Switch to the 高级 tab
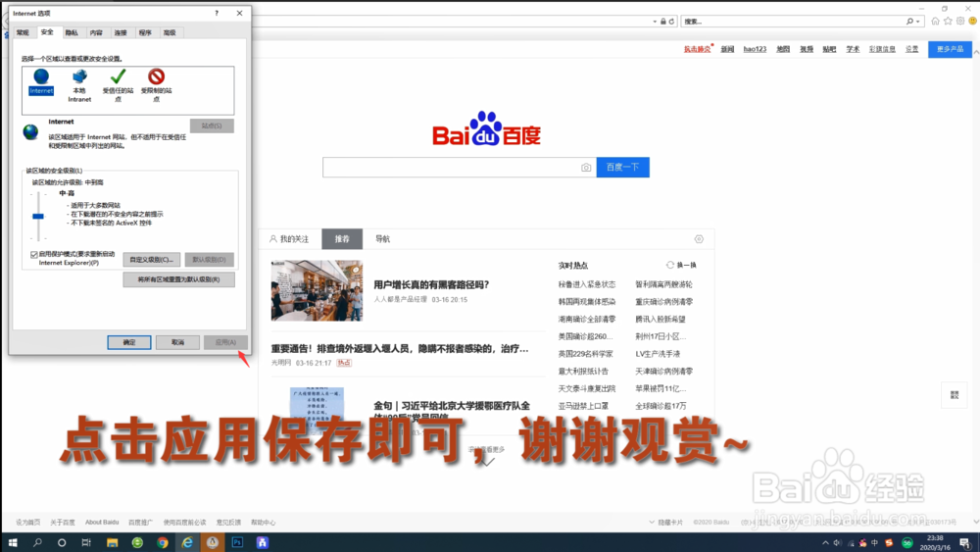The width and height of the screenshot is (980, 552). (x=170, y=32)
